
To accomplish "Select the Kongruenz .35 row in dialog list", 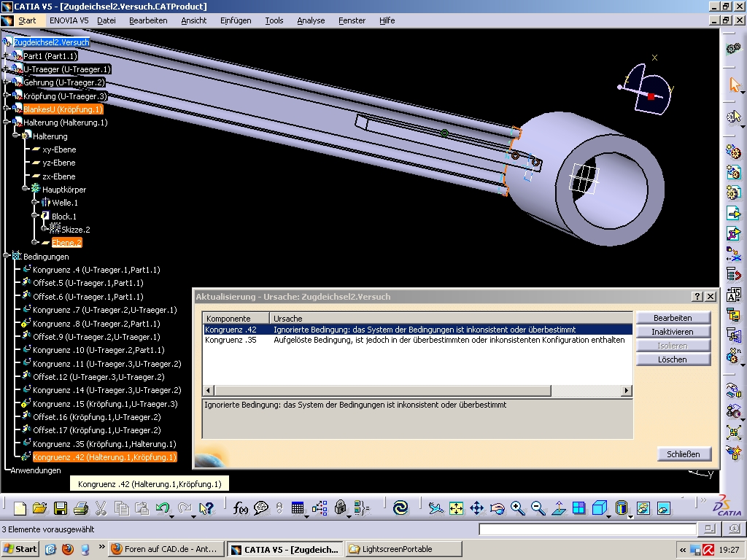I will pos(418,340).
